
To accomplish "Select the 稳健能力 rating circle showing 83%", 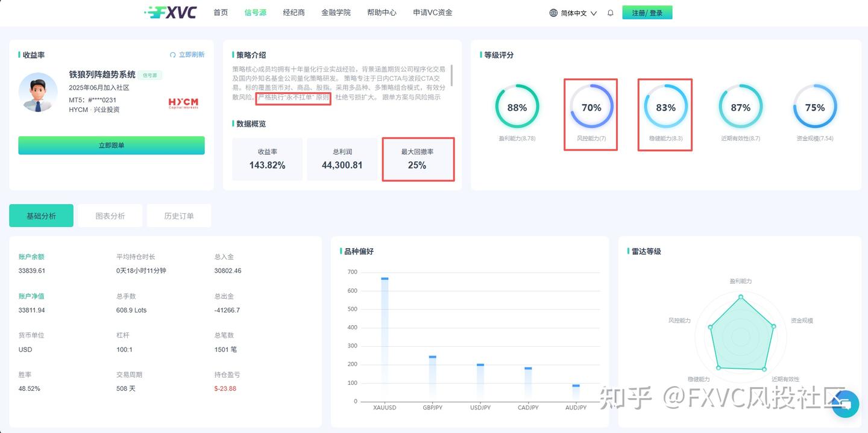I will (665, 107).
